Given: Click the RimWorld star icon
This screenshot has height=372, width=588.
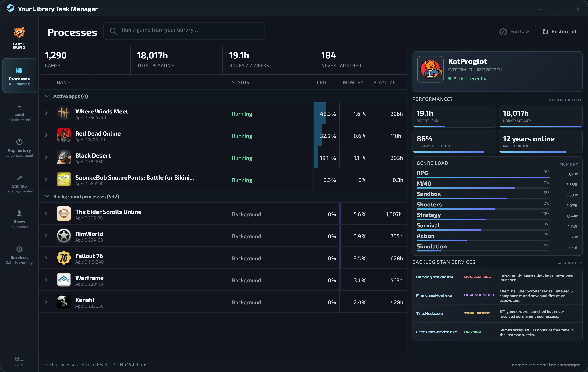Looking at the screenshot, I should (64, 236).
